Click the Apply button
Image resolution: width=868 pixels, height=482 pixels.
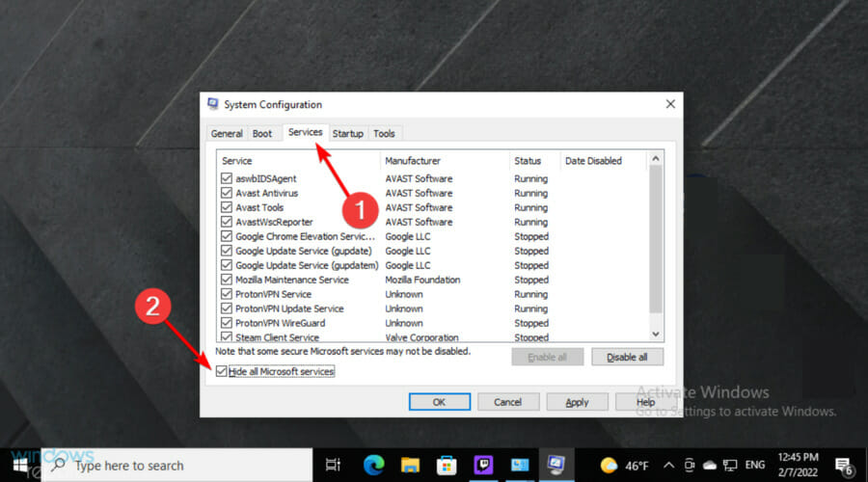click(577, 402)
